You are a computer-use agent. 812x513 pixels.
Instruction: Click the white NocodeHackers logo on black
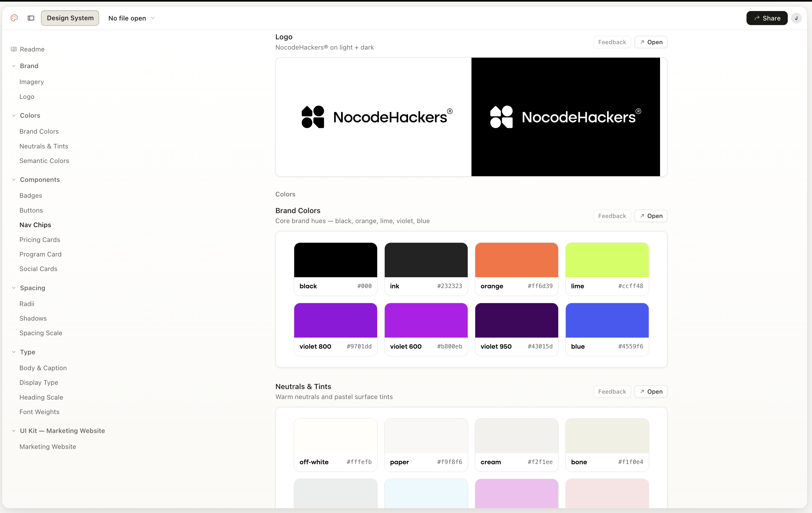(x=565, y=117)
